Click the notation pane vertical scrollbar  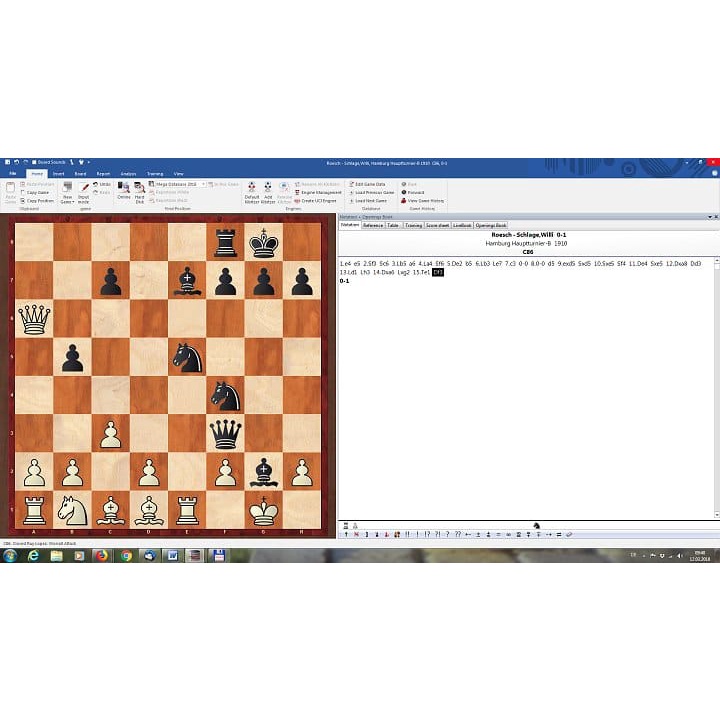(x=716, y=388)
